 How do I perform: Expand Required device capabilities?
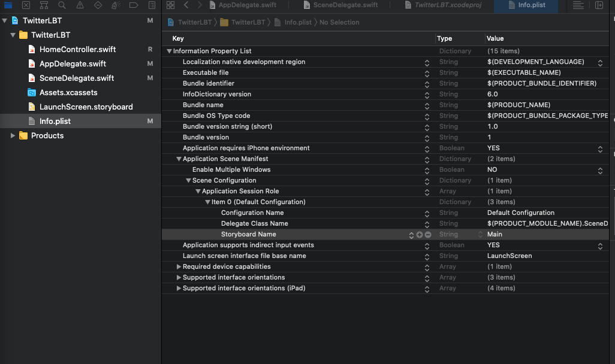179,267
